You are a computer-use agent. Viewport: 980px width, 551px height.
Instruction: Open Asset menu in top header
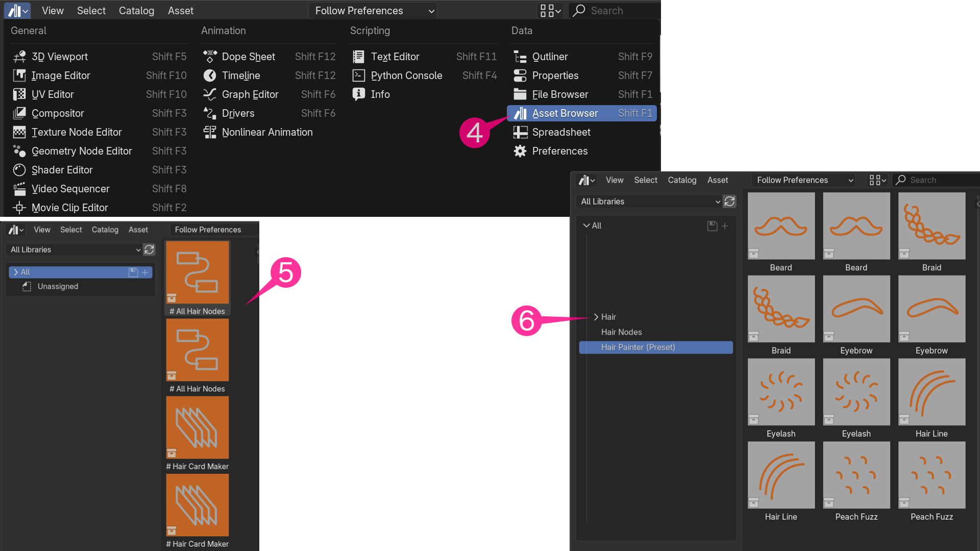click(x=181, y=11)
